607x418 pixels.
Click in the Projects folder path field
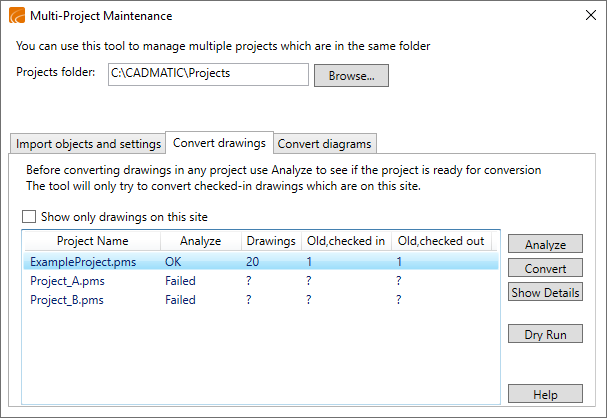pyautogui.click(x=208, y=75)
